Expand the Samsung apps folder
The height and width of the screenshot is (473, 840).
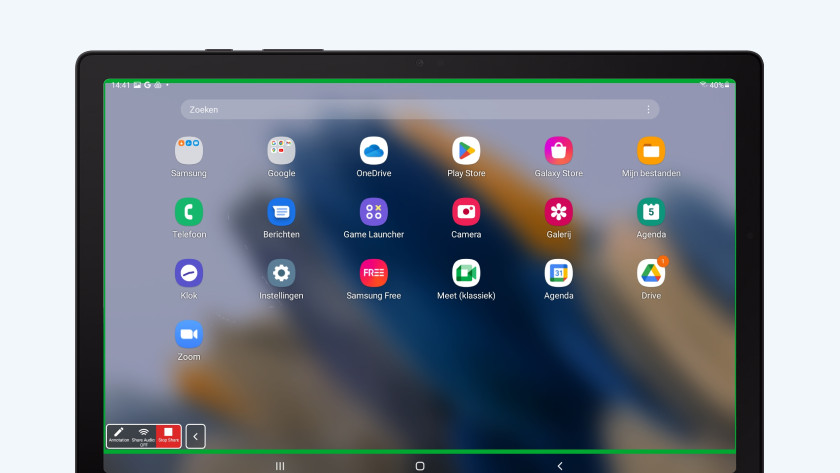click(189, 151)
